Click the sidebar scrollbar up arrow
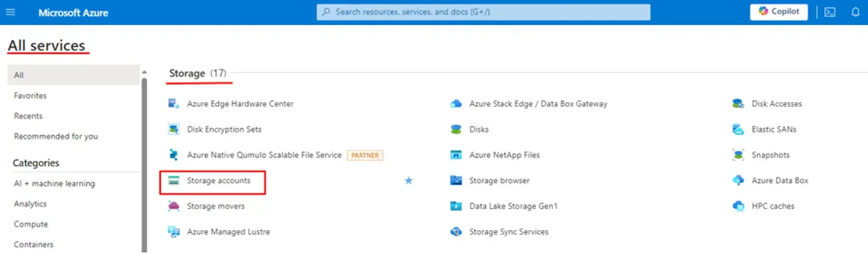This screenshot has width=868, height=253. [x=144, y=72]
